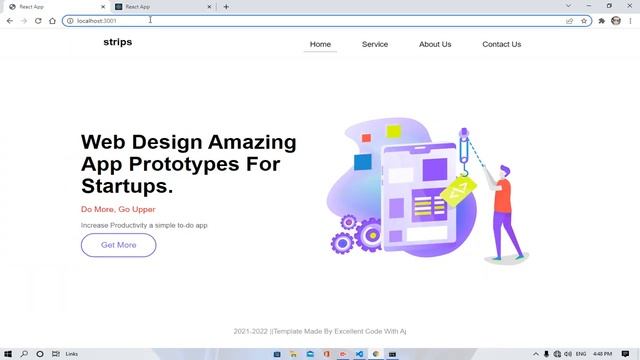640x360 pixels.
Task: Click the 2021-2022 template footer text
Action: tap(320, 331)
